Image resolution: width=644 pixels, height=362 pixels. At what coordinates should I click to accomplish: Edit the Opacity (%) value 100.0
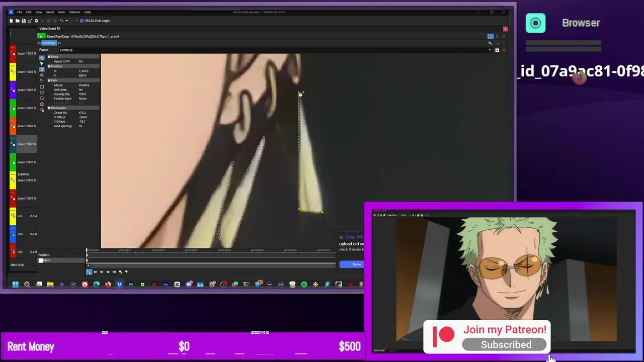[83, 94]
